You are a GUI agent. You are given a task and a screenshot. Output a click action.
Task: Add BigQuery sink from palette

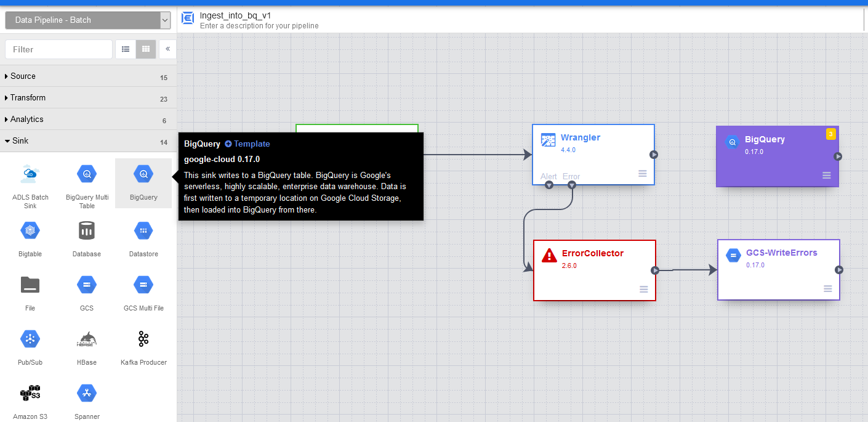pyautogui.click(x=143, y=183)
